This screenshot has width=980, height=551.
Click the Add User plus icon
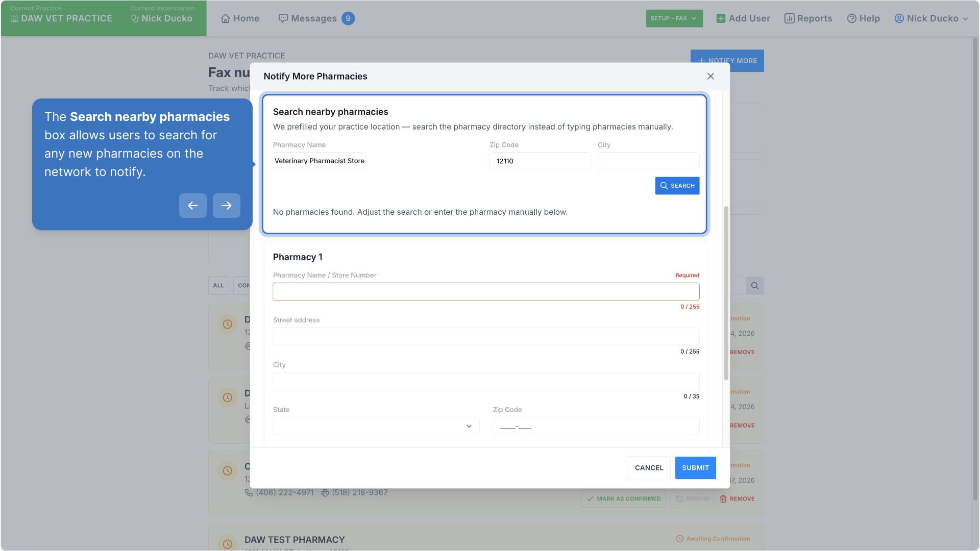(721, 18)
